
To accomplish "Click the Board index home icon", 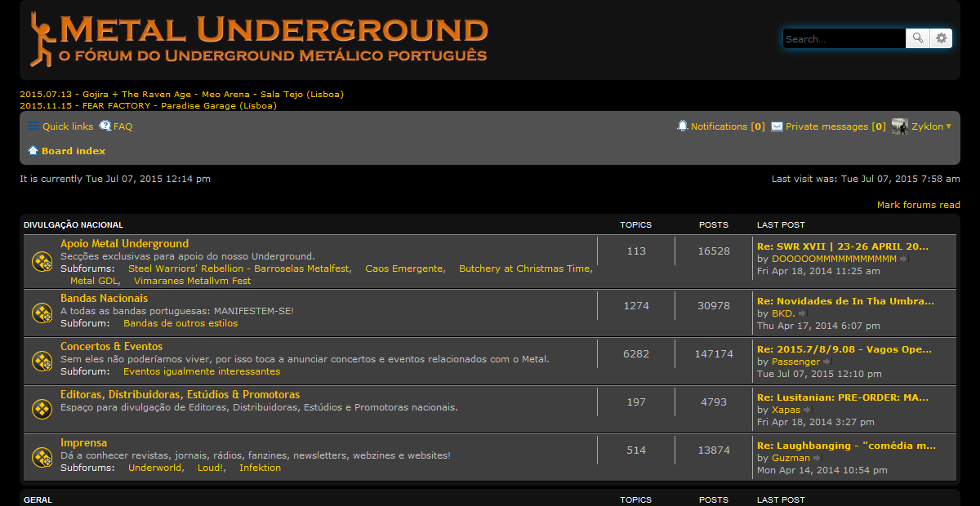I will pyautogui.click(x=33, y=150).
